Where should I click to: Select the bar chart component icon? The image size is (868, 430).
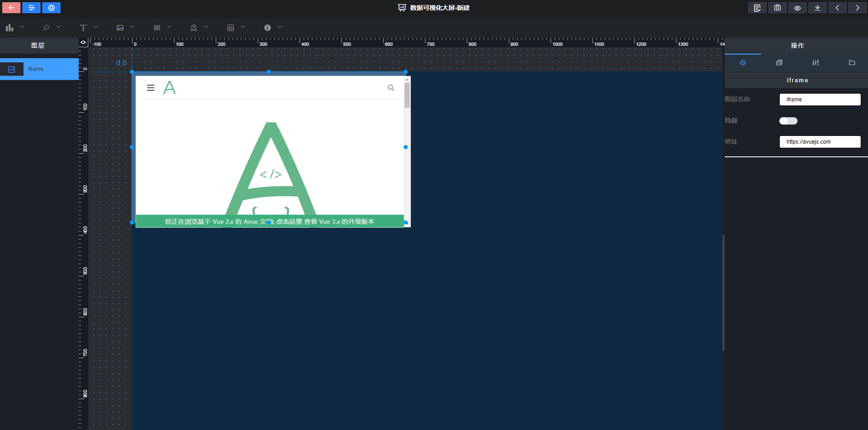pyautogui.click(x=10, y=28)
